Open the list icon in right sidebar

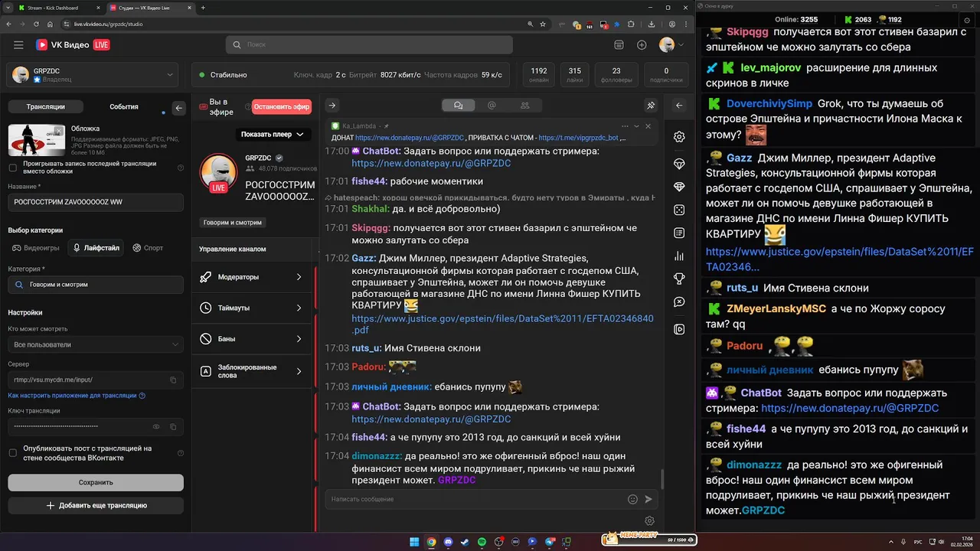(x=679, y=233)
